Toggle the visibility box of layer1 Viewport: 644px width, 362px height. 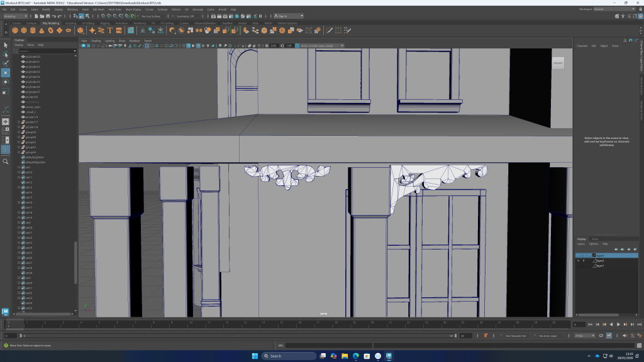pos(578,266)
